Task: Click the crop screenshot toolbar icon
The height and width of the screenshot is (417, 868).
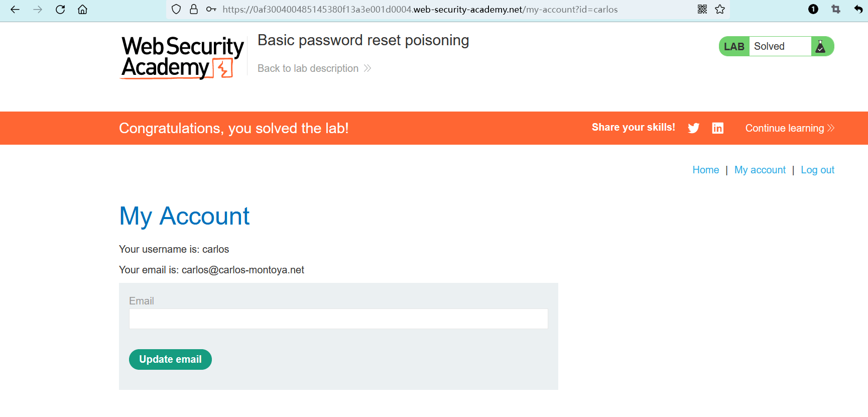Action: pos(836,10)
